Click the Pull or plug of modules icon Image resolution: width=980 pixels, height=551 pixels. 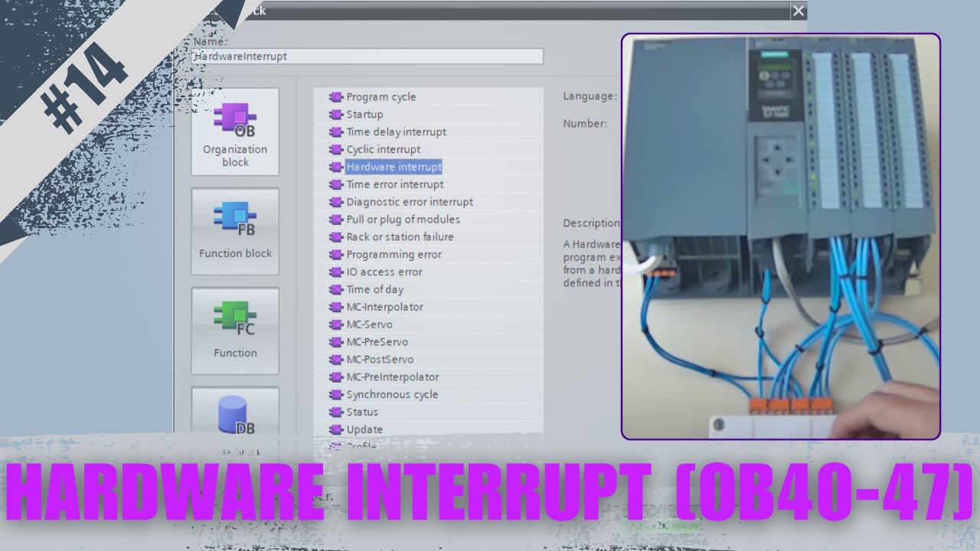click(335, 220)
